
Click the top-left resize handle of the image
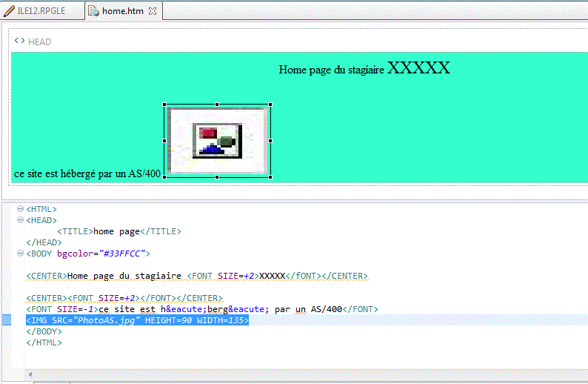point(164,105)
